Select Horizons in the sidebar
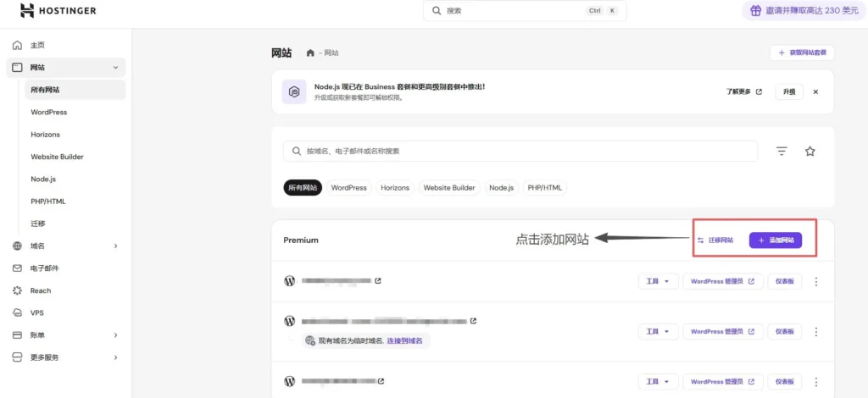The height and width of the screenshot is (398, 868). (46, 135)
